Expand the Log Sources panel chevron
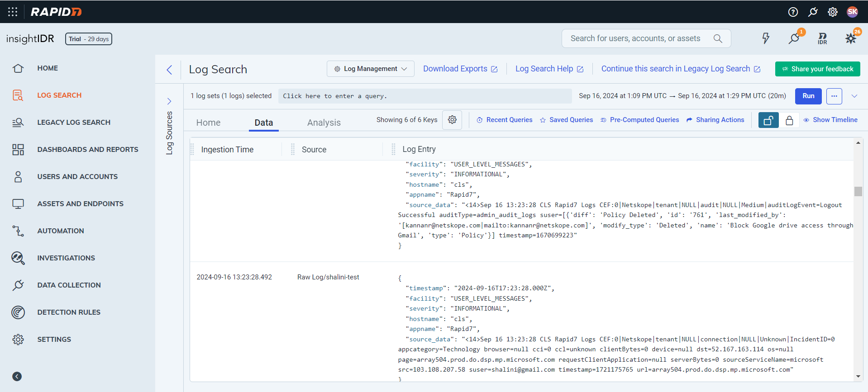 coord(169,101)
